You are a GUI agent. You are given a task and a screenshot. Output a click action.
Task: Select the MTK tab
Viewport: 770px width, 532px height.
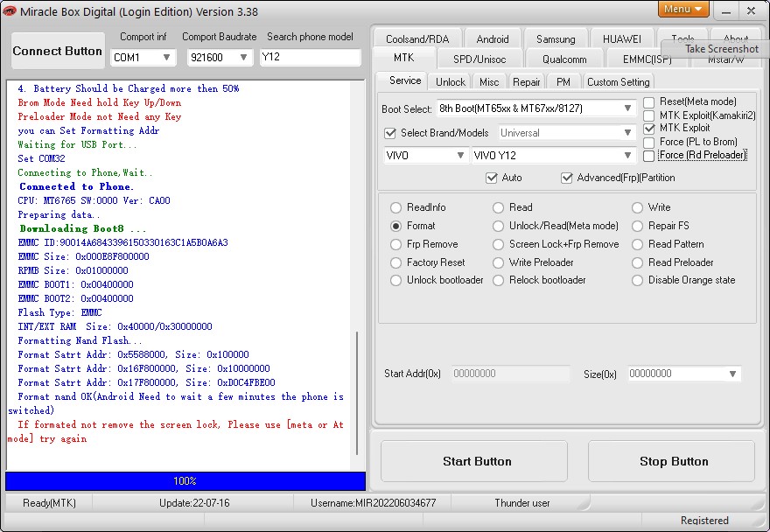tap(403, 58)
